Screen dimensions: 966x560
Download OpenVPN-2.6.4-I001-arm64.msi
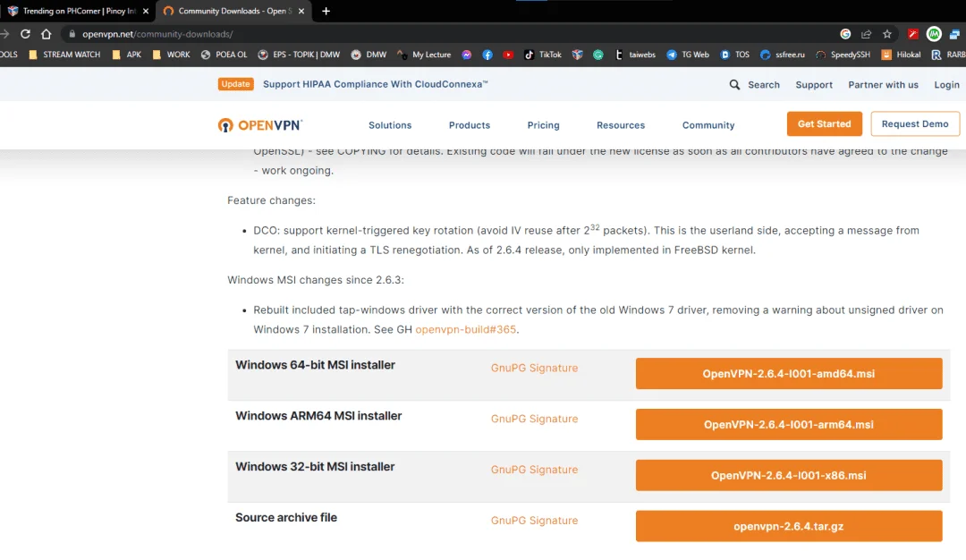pos(789,424)
